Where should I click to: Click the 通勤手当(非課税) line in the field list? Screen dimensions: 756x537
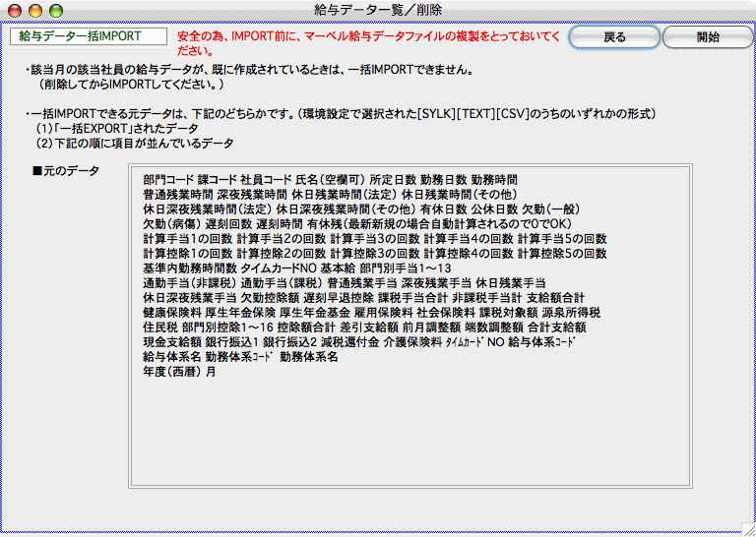pyautogui.click(x=344, y=283)
